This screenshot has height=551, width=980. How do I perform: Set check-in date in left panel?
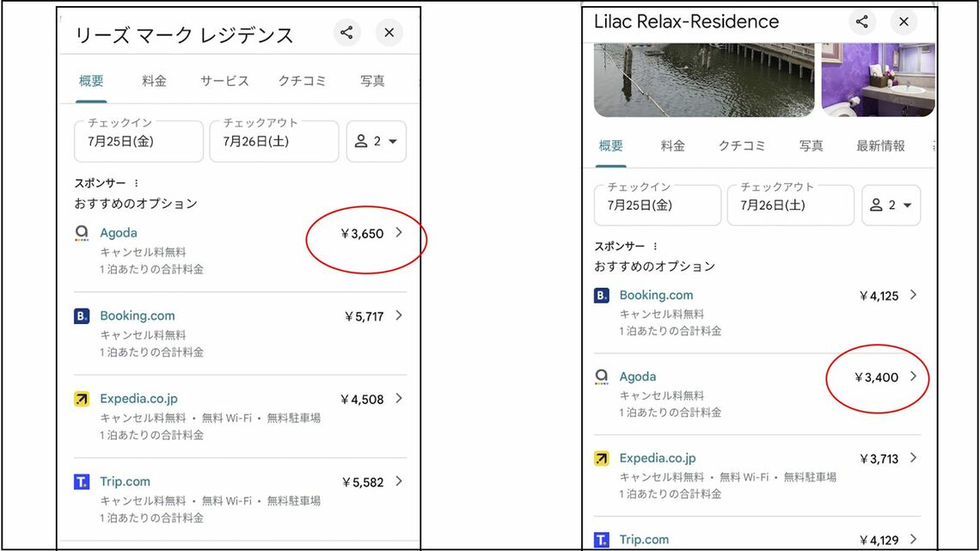tap(138, 141)
